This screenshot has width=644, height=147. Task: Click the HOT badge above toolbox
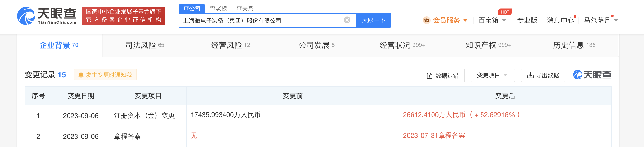pyautogui.click(x=504, y=12)
